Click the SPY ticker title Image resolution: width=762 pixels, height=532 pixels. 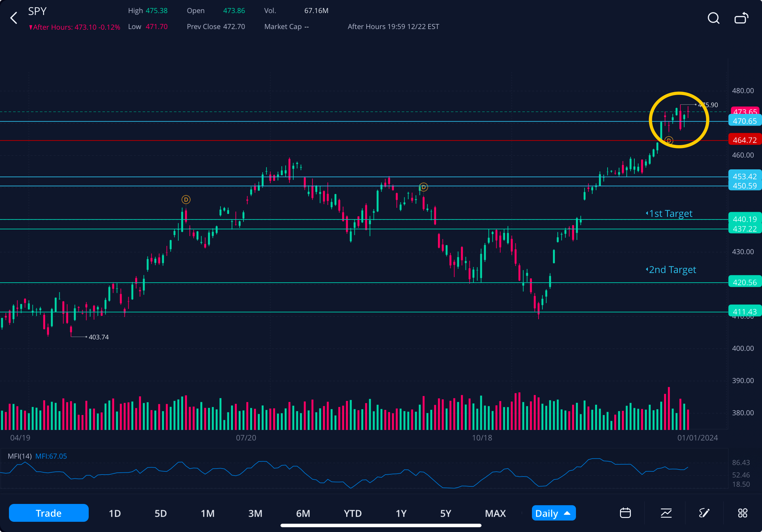[37, 11]
